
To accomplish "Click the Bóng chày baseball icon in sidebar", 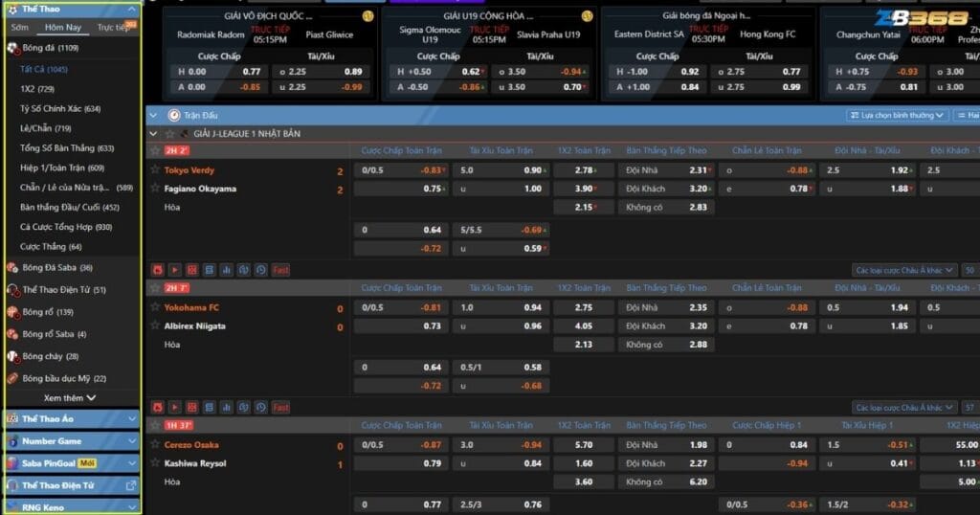I will pyautogui.click(x=12, y=356).
